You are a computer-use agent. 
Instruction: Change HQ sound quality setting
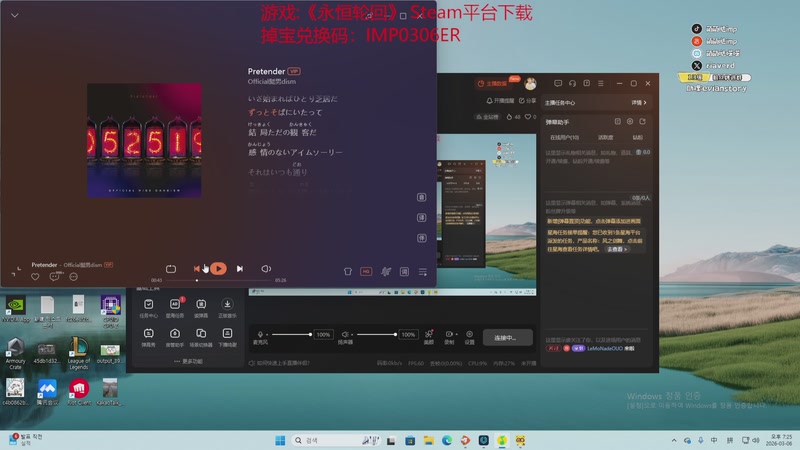[366, 271]
